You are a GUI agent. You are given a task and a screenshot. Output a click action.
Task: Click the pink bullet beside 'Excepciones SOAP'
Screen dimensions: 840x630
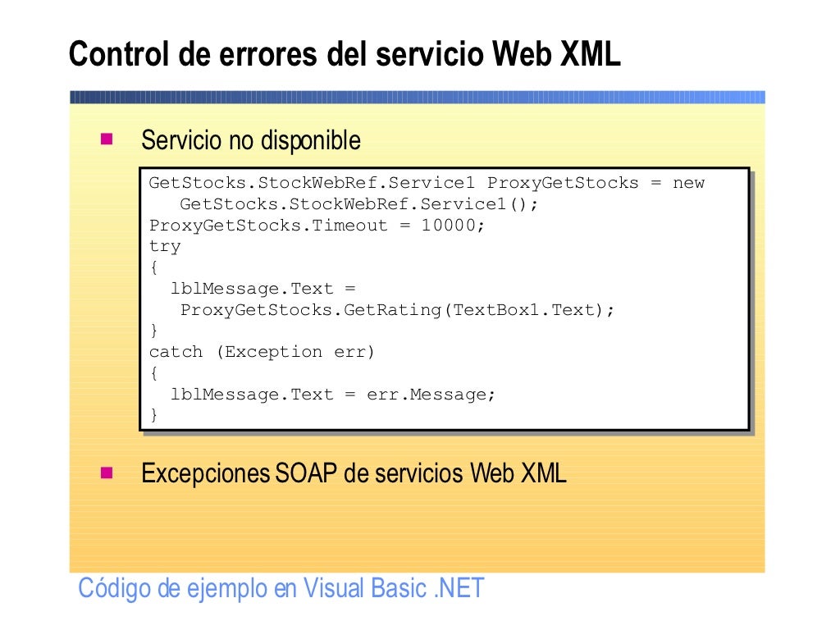coord(107,472)
